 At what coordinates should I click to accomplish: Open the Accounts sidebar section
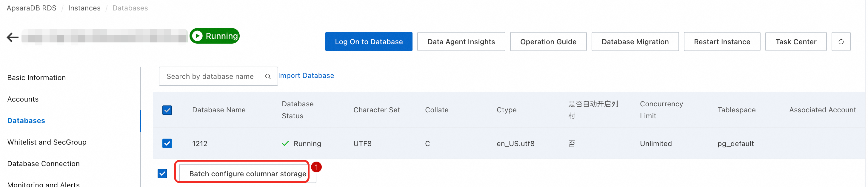click(23, 99)
